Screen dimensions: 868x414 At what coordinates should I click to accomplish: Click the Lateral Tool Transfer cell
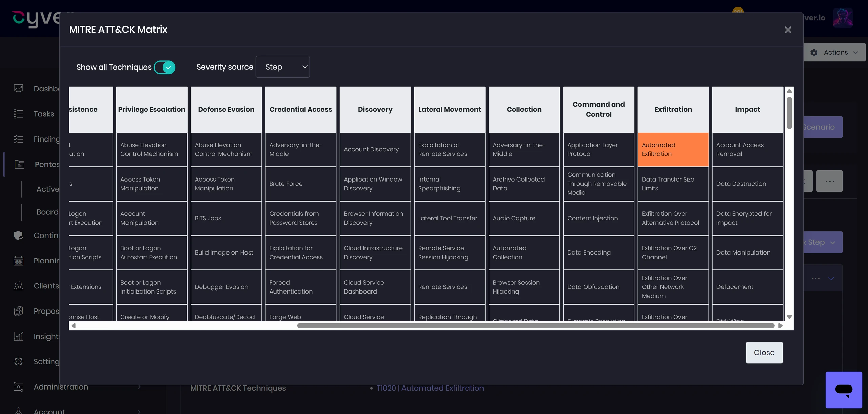click(x=450, y=218)
